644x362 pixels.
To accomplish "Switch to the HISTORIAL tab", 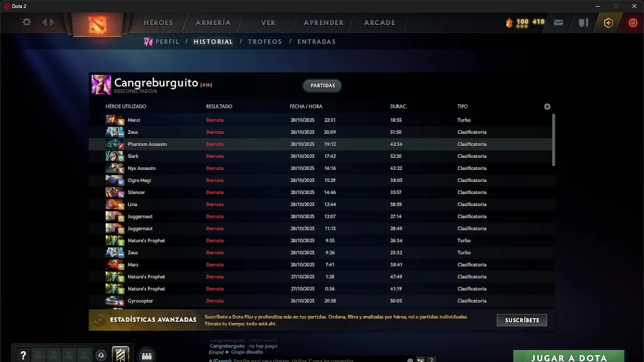I will pos(213,42).
